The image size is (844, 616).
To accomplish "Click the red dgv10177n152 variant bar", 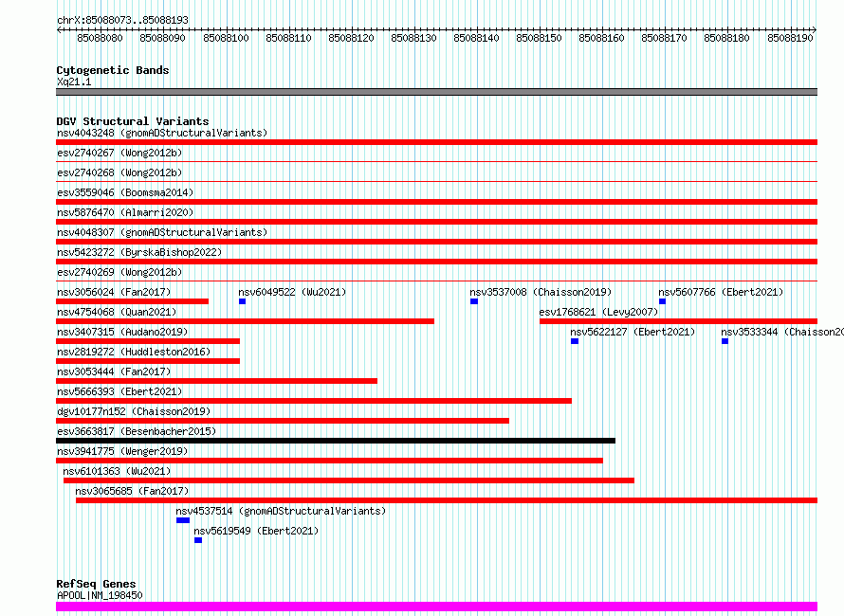I will (283, 421).
